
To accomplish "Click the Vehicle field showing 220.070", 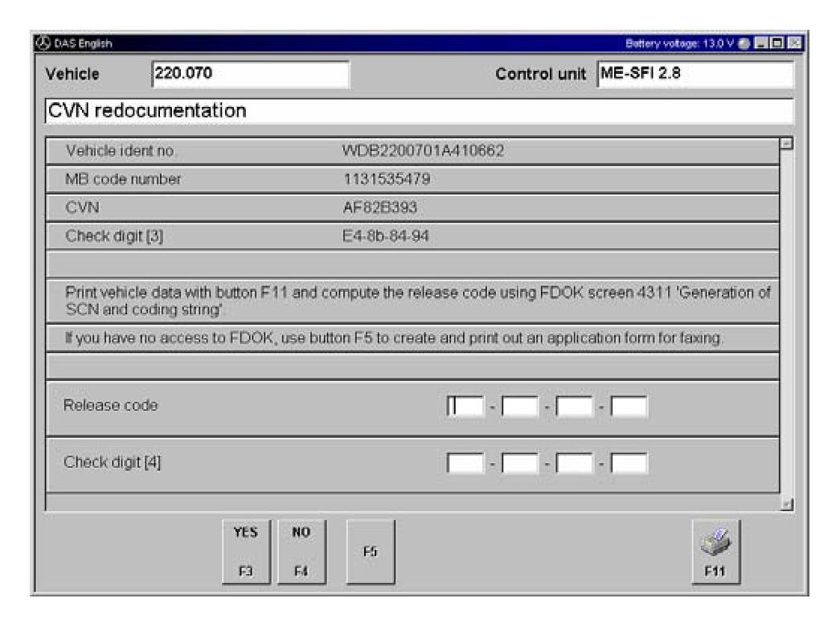I will [249, 75].
